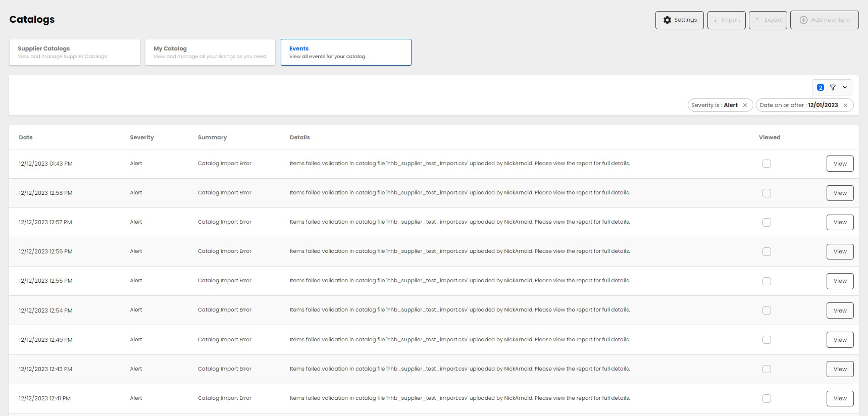Mark the 01:43 PM event as viewed

[767, 164]
